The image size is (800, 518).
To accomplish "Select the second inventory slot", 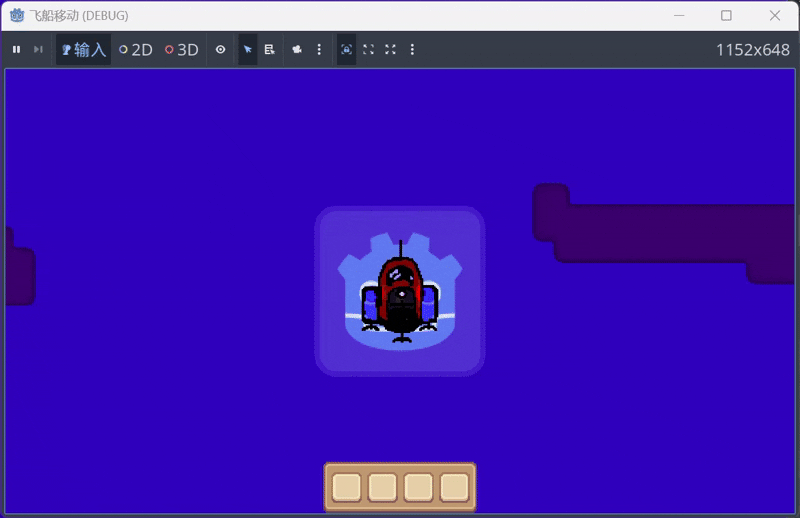I will pyautogui.click(x=383, y=486).
